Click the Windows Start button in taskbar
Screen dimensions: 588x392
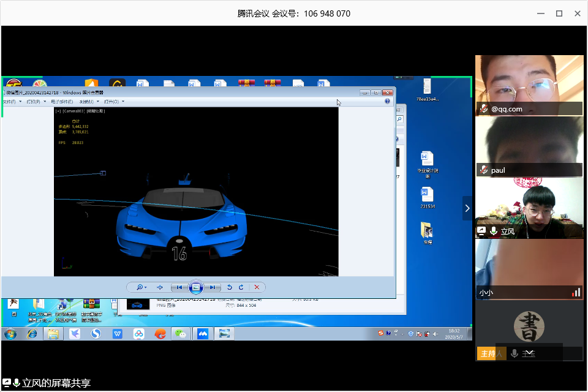pyautogui.click(x=10, y=334)
